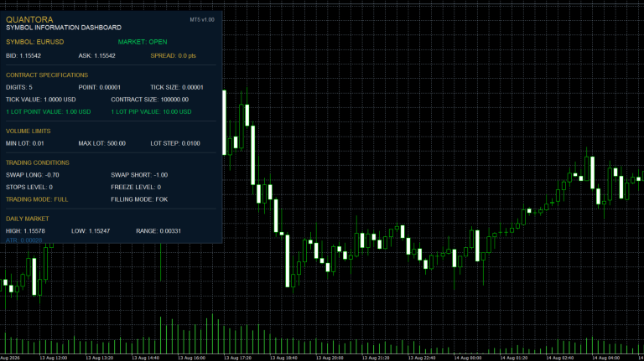Screen dimensions: 644x361
Task: Click the CONTRACT SIZE: 100000.00 entry
Action: click(150, 100)
